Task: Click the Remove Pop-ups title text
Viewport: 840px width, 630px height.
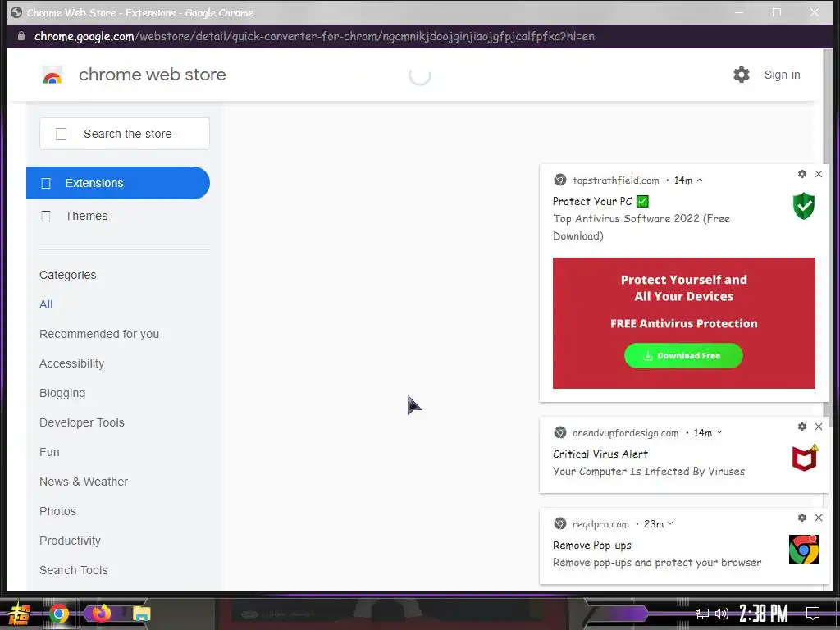Action: pyautogui.click(x=592, y=546)
